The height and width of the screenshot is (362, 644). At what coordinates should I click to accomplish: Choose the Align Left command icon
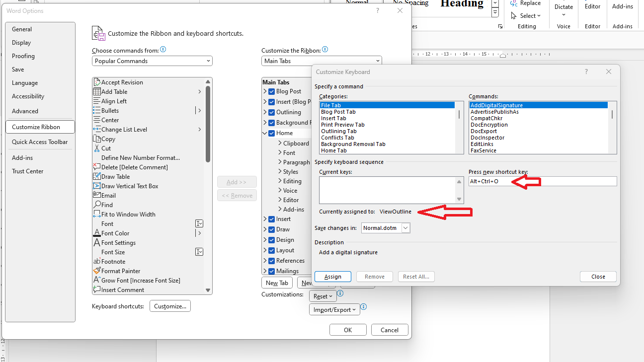point(97,101)
